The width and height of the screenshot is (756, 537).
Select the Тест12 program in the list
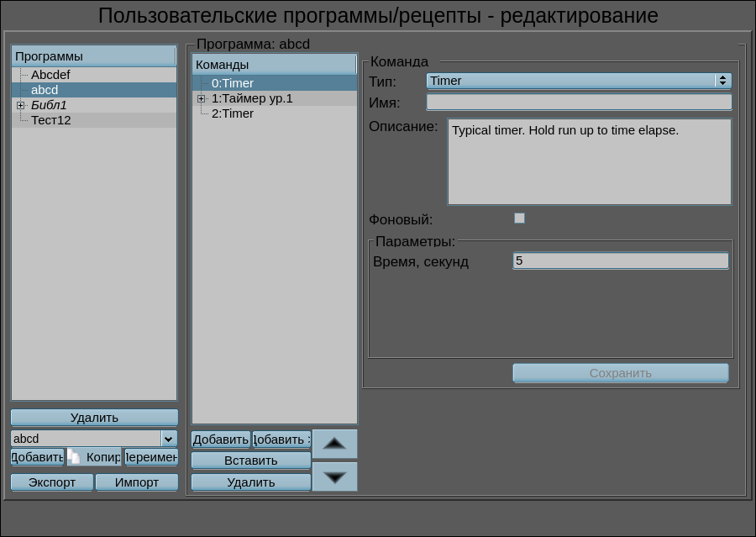(x=51, y=120)
